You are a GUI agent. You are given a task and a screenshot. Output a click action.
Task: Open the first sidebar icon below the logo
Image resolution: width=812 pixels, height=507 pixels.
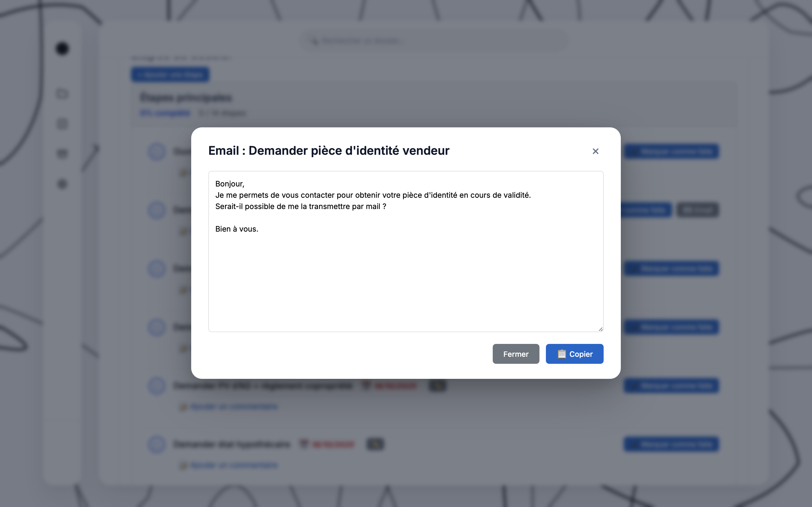tap(62, 94)
